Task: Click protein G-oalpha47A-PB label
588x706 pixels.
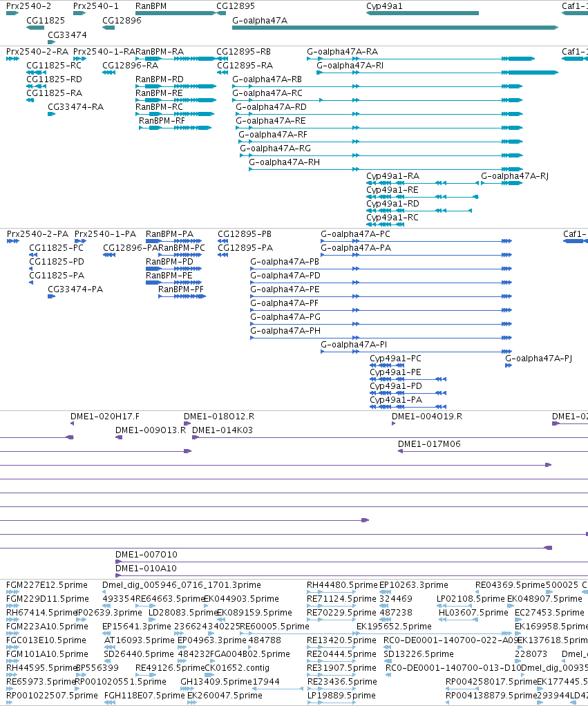Action: tap(285, 262)
